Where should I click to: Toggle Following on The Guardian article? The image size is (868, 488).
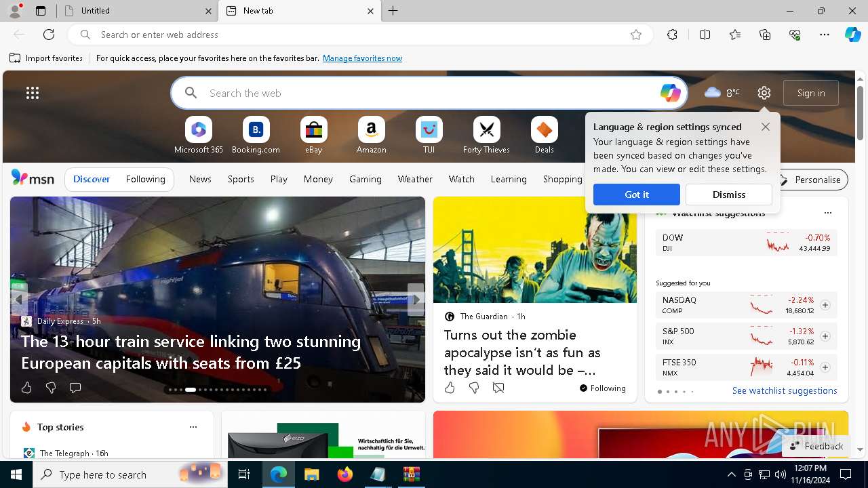pos(602,388)
